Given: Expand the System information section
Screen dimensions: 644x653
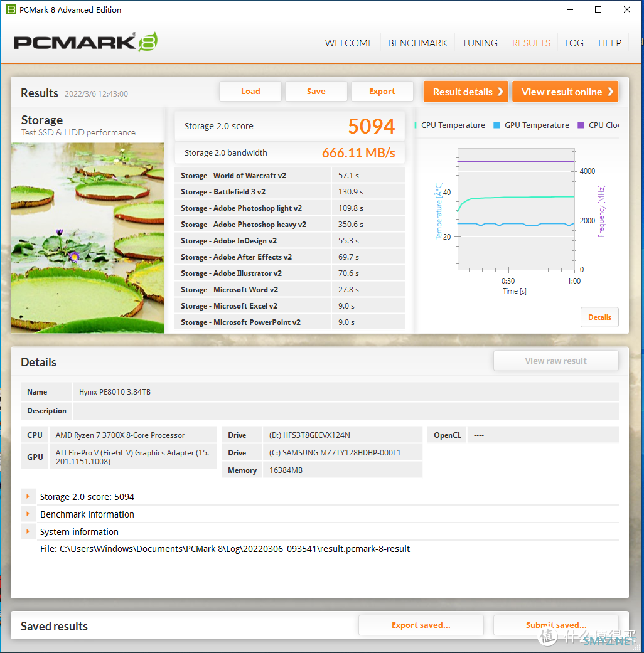Looking at the screenshot, I should pyautogui.click(x=28, y=531).
